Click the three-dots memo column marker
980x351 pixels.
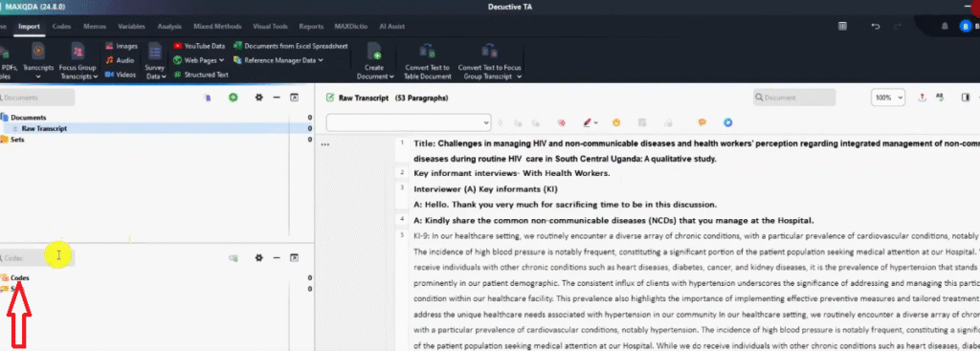pos(325,144)
